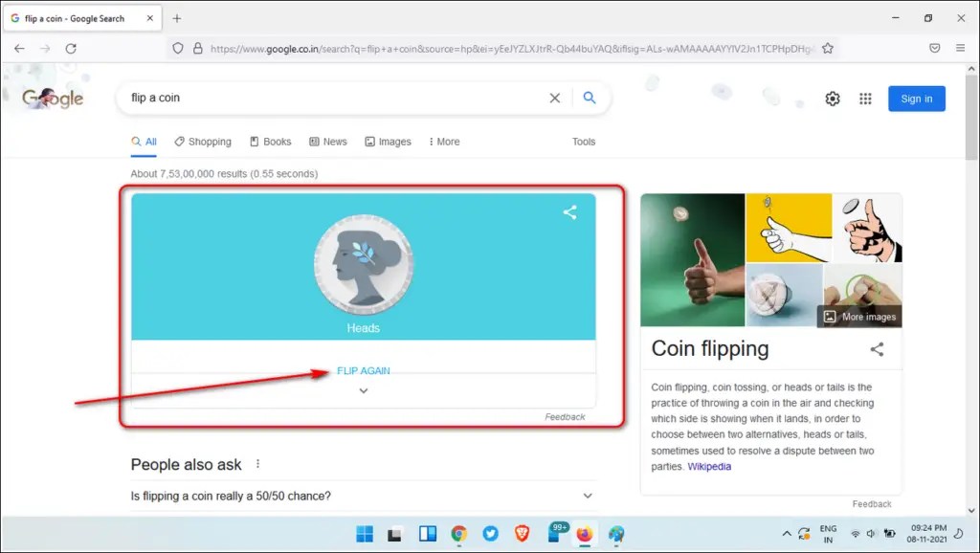Switch to the News search tab
Screen dimensions: 980x553
coord(328,141)
